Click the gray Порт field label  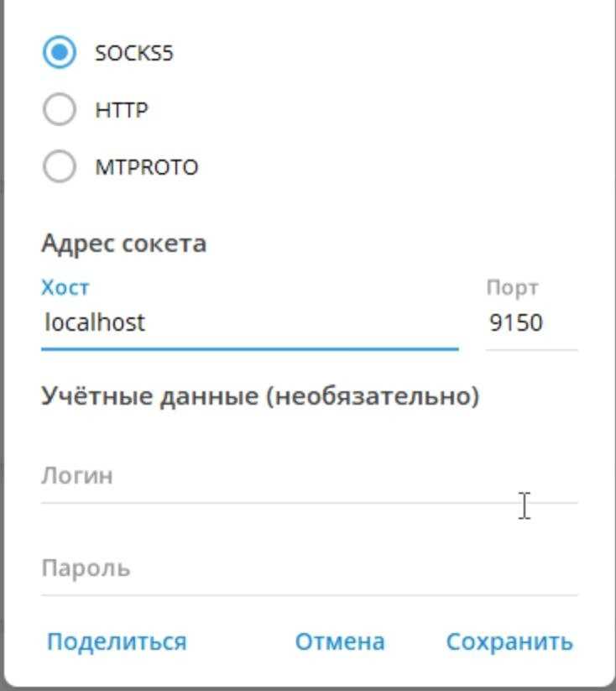(513, 289)
